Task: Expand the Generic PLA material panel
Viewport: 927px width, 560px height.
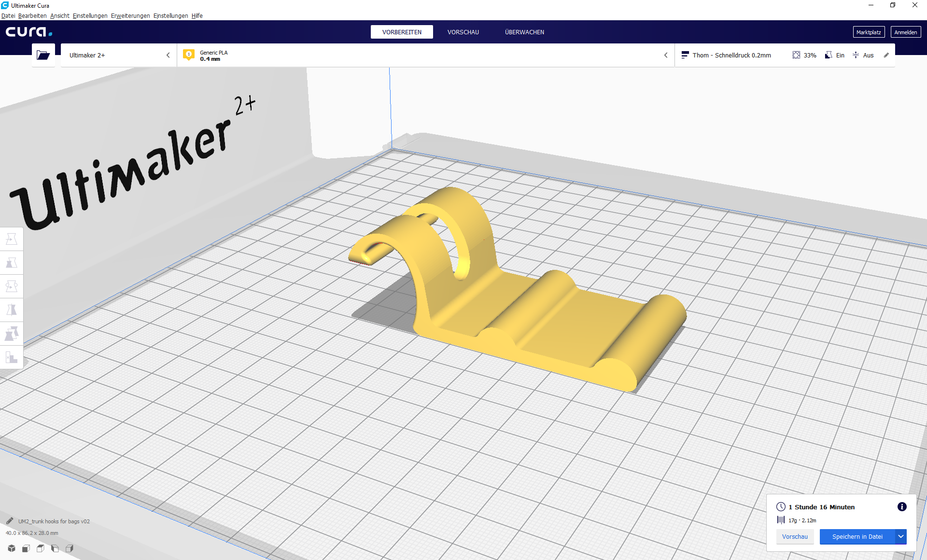Action: point(425,55)
